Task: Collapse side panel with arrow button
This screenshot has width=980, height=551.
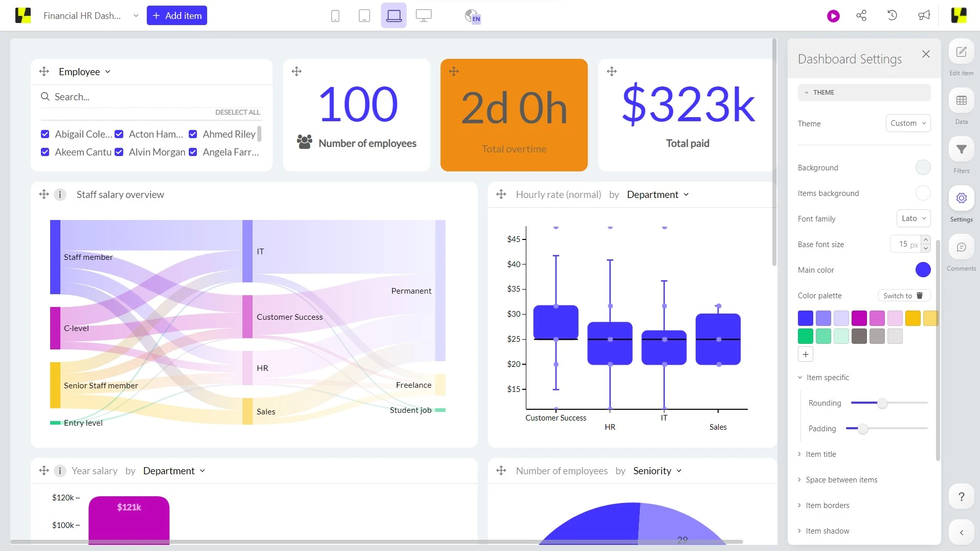Action: coord(961,533)
